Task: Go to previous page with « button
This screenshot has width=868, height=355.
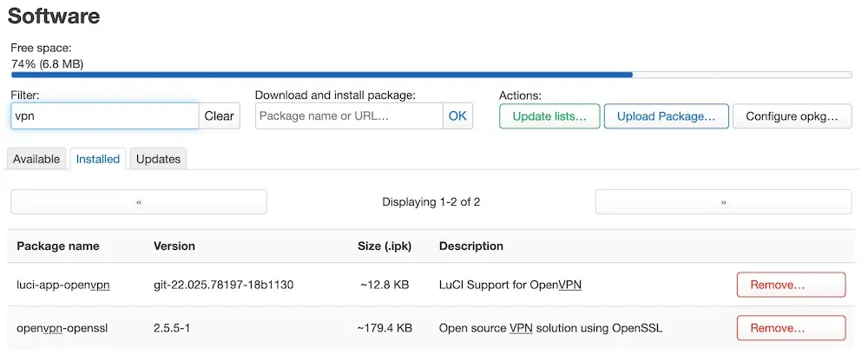Action: tap(139, 202)
